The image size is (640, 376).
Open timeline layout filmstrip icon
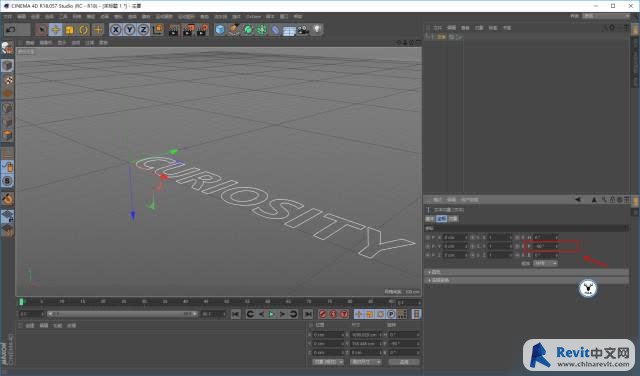[416, 314]
